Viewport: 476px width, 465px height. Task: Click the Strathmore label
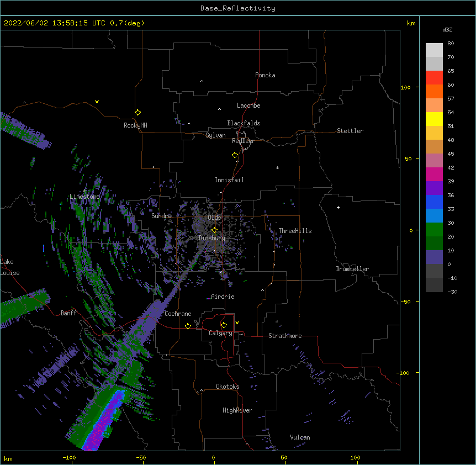point(285,336)
